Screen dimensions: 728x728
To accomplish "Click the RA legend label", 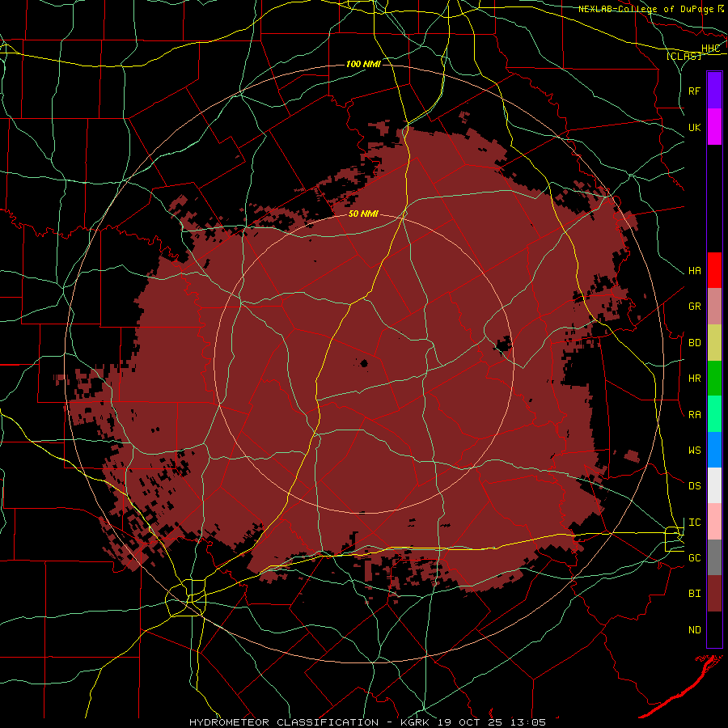I will pyautogui.click(x=694, y=415).
